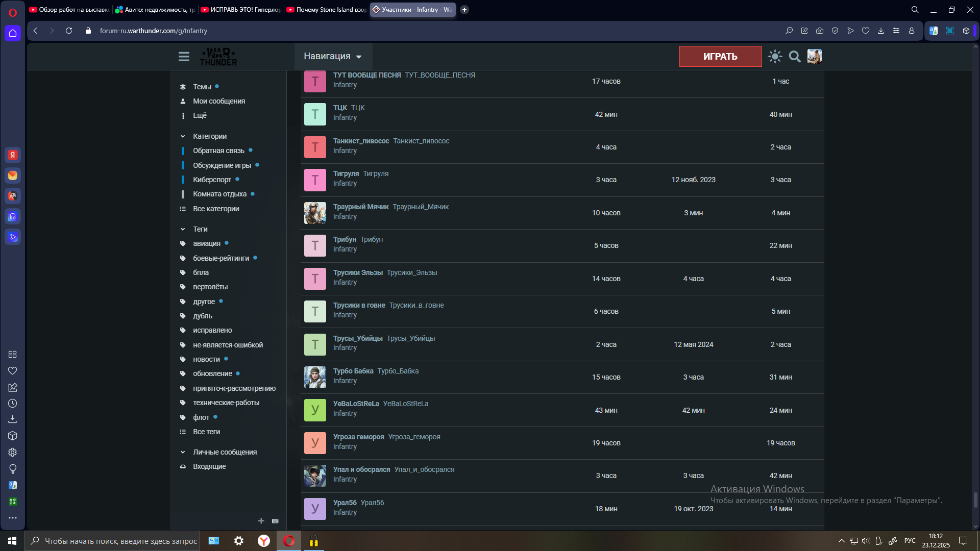Switch to the Авито browser tab
Screen dimensions: 980x551
[x=155, y=10]
